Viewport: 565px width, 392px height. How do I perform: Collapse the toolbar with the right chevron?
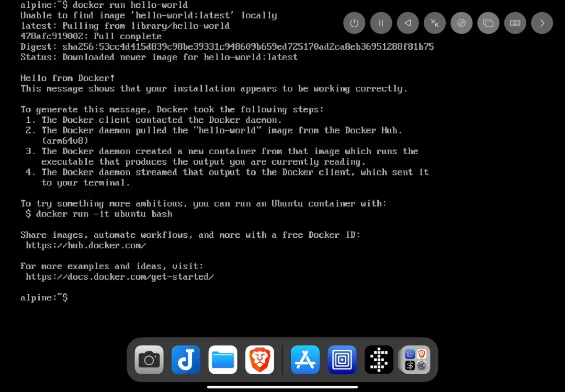(x=542, y=23)
